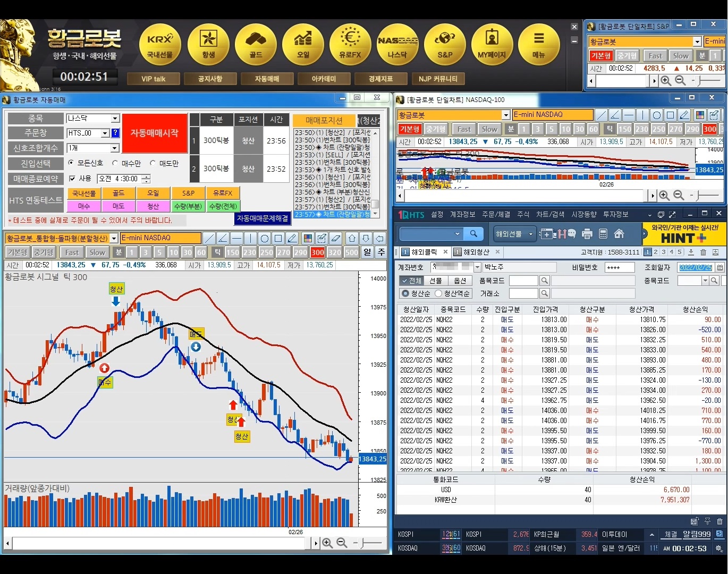Open the 차트/검색 menu
Viewport: 728px width, 574px height.
click(x=549, y=214)
